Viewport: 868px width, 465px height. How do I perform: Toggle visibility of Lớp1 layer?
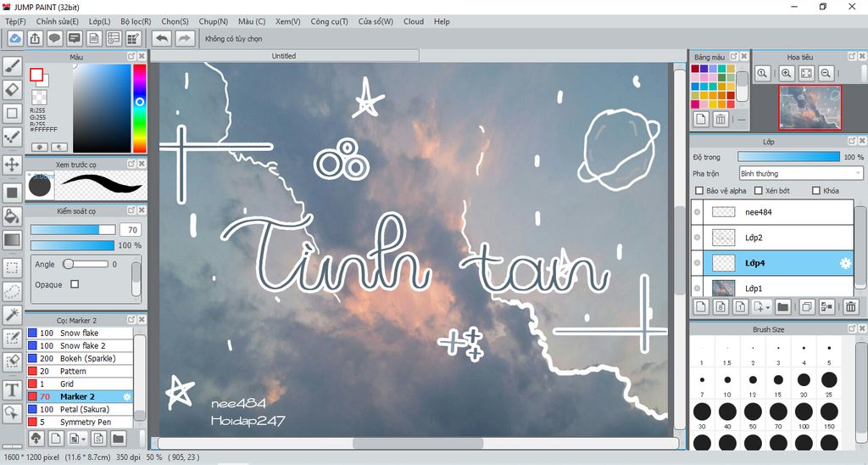point(698,288)
